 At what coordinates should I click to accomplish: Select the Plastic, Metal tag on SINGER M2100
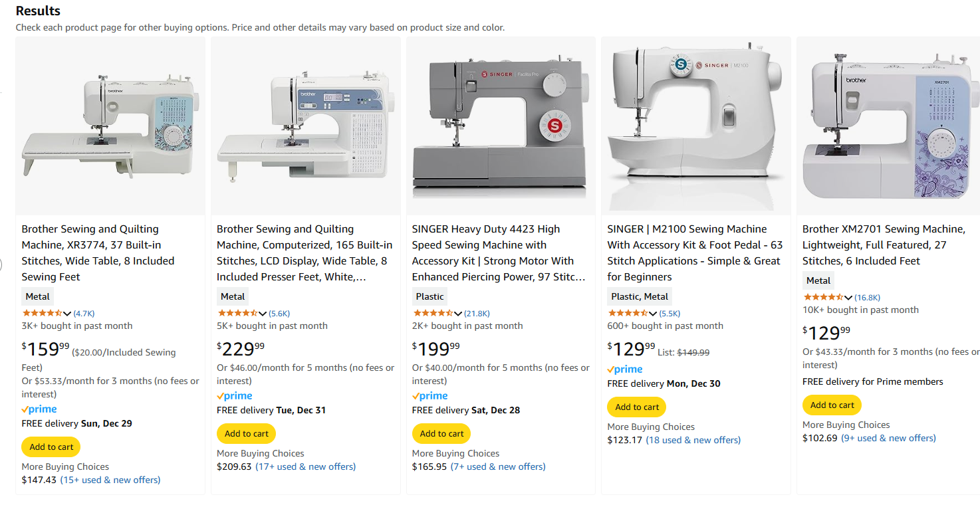[640, 297]
